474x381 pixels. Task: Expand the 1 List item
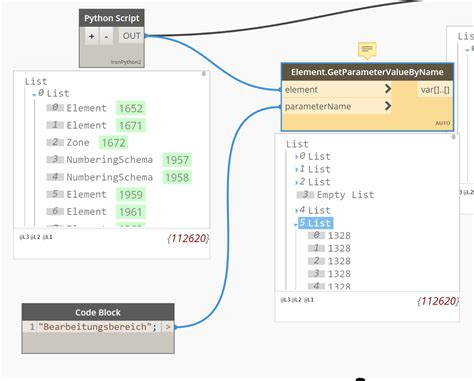tap(296, 169)
